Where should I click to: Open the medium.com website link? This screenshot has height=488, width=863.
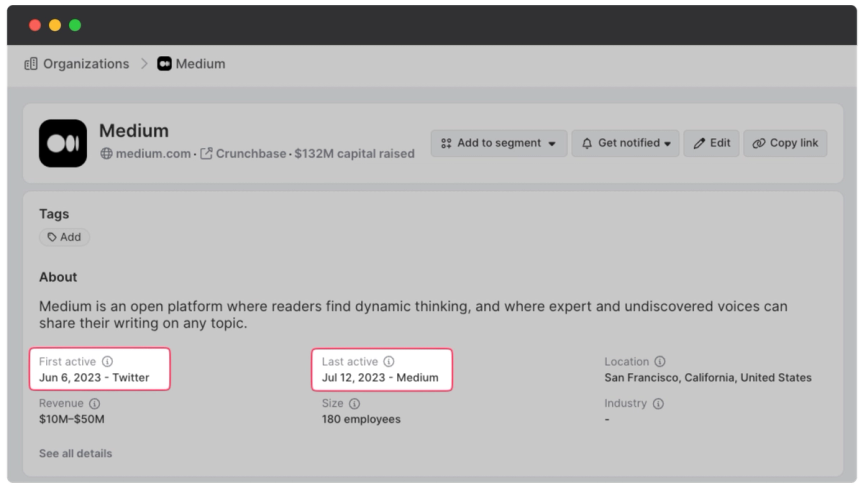(153, 153)
